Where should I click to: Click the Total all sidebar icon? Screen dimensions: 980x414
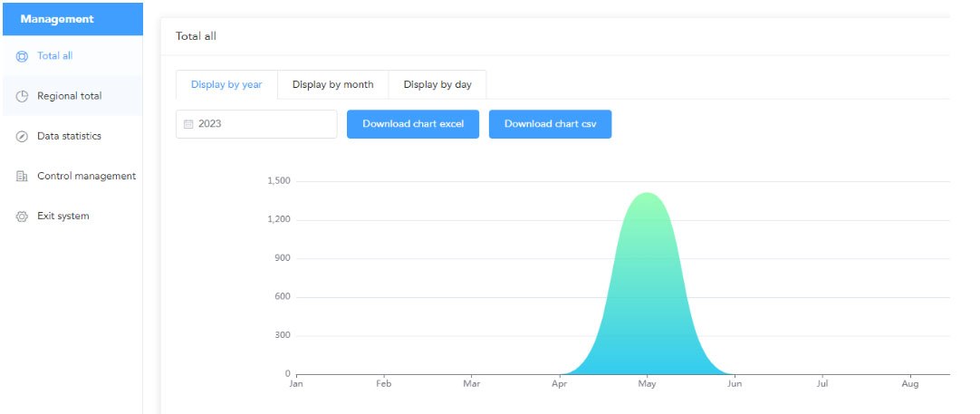pyautogui.click(x=23, y=56)
